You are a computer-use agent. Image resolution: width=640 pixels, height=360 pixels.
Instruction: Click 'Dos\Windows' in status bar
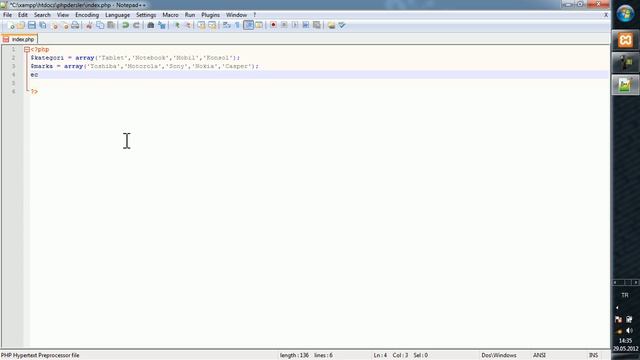point(499,355)
